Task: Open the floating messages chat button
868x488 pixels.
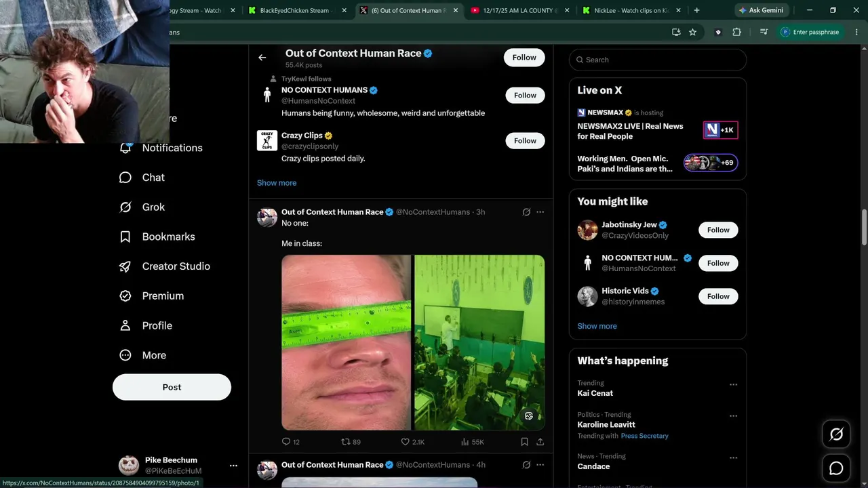Action: click(x=836, y=468)
